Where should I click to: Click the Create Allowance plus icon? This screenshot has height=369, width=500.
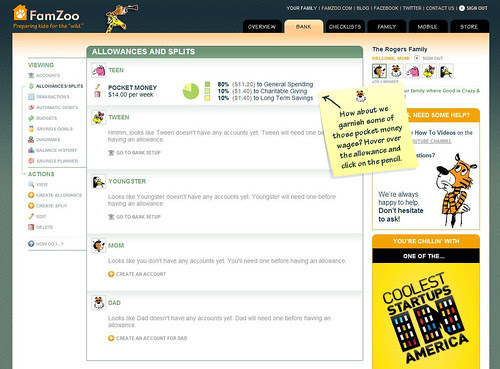(x=31, y=195)
